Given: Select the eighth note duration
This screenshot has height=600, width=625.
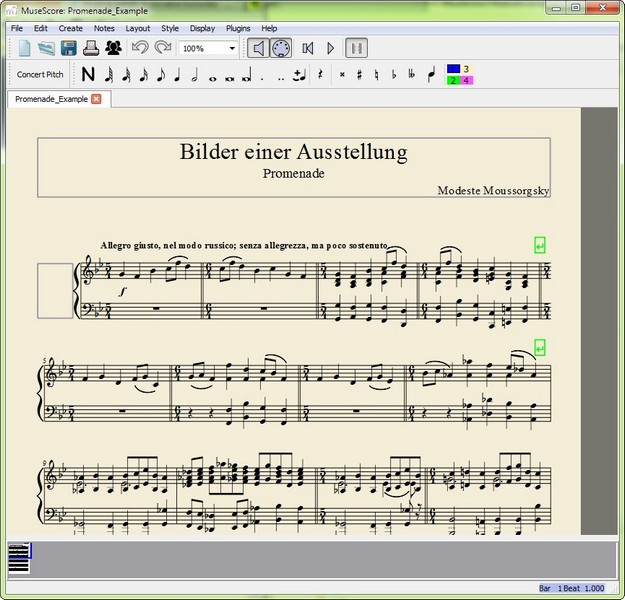Looking at the screenshot, I should (x=161, y=75).
